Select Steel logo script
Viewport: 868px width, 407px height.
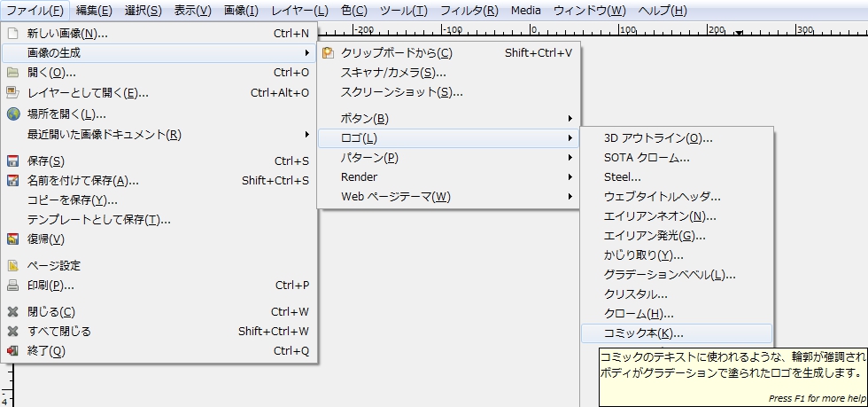click(677, 177)
